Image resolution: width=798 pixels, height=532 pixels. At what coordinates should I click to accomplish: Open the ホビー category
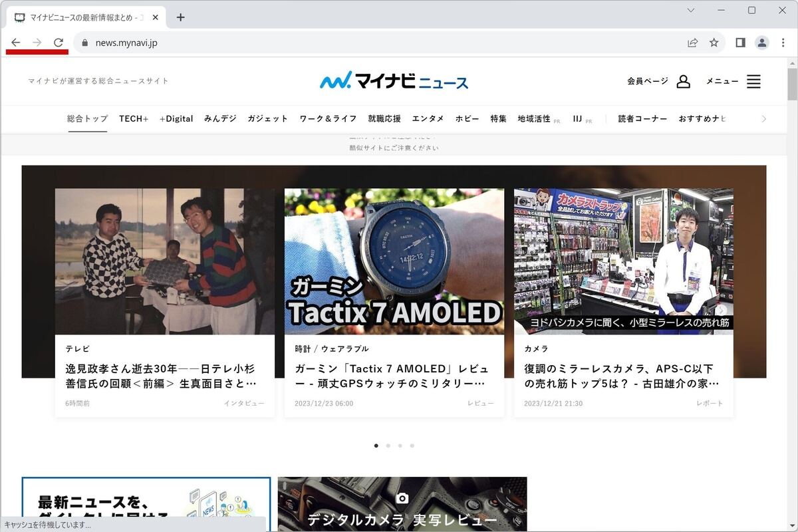coord(467,118)
